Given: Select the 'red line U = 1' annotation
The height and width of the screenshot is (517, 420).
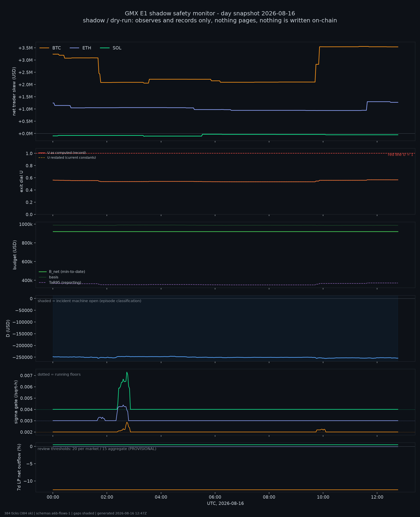Looking at the screenshot, I should 400,155.
